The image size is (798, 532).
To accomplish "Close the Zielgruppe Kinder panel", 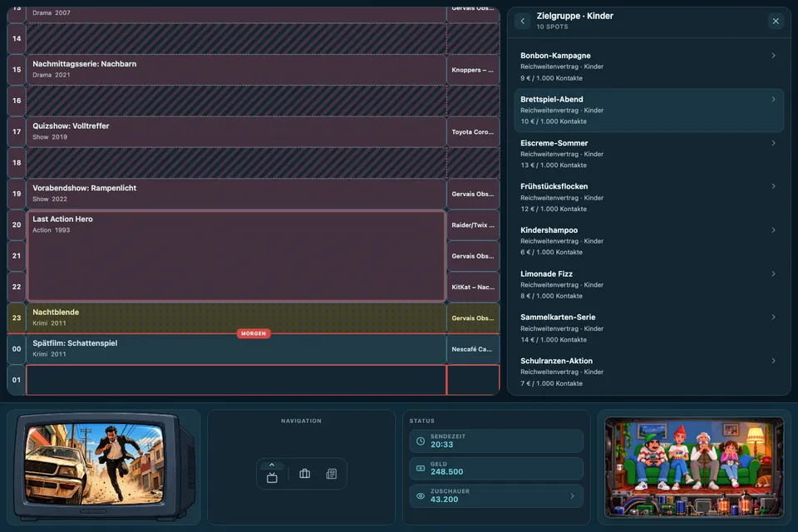I will [x=776, y=21].
